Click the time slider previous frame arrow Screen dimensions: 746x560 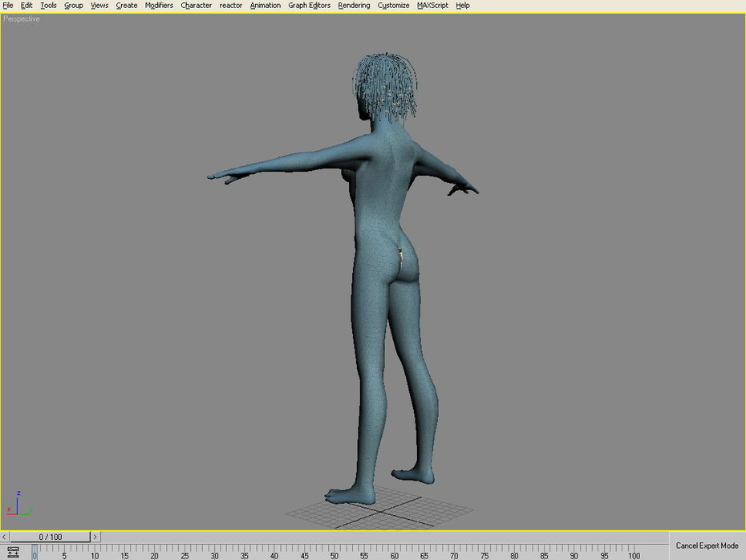4,537
